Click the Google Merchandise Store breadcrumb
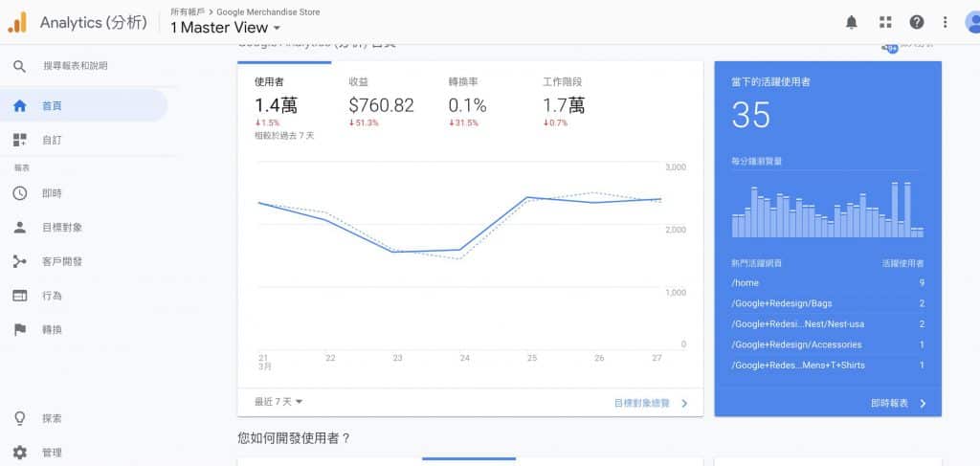The height and width of the screenshot is (466, 980). 268,11
